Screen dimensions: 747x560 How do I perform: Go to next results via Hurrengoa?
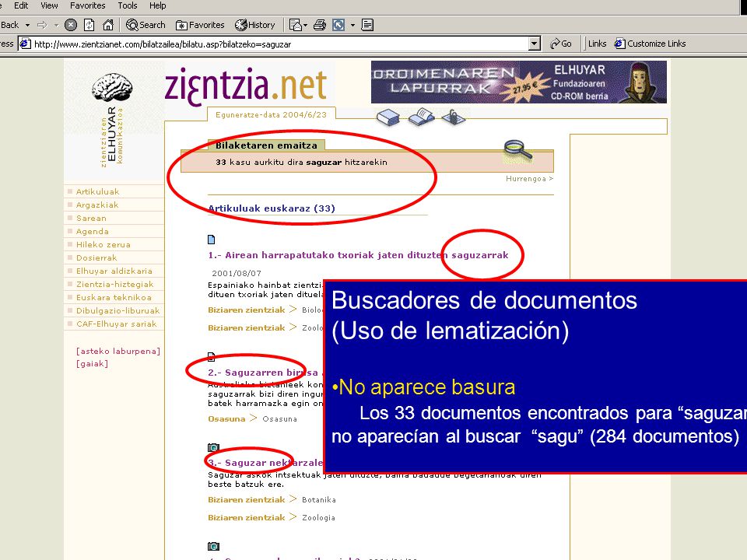(x=529, y=179)
